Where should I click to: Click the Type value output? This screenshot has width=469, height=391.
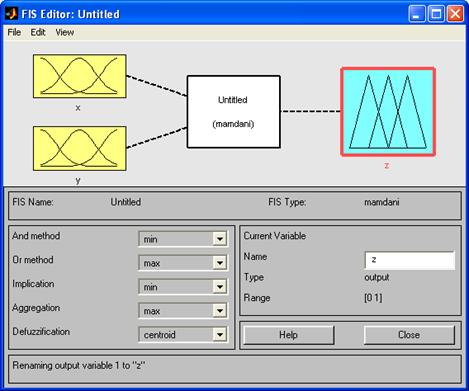click(377, 277)
